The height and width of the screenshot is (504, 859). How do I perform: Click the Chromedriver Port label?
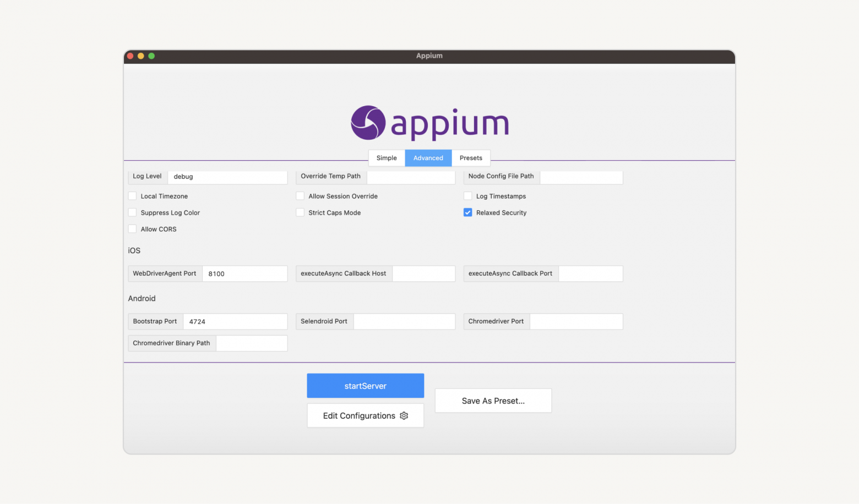[x=496, y=321]
